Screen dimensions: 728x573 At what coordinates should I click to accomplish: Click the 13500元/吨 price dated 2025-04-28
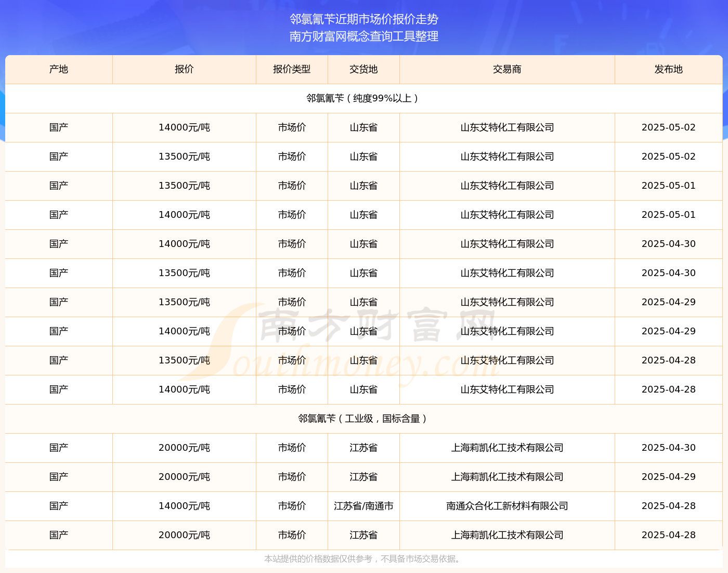[x=184, y=360]
